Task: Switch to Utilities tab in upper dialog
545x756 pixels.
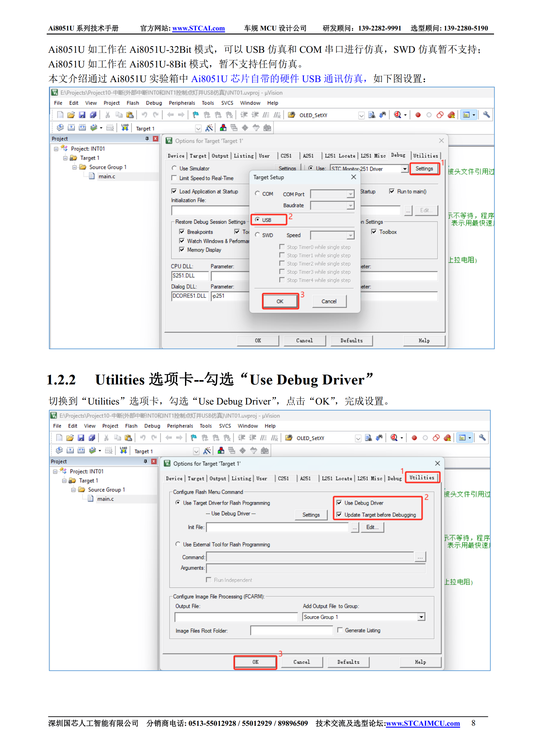Action: click(x=425, y=156)
